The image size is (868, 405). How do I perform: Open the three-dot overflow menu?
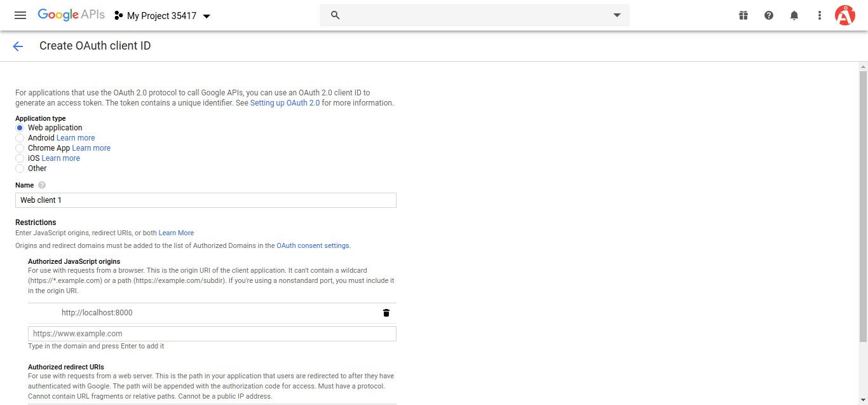coord(819,15)
